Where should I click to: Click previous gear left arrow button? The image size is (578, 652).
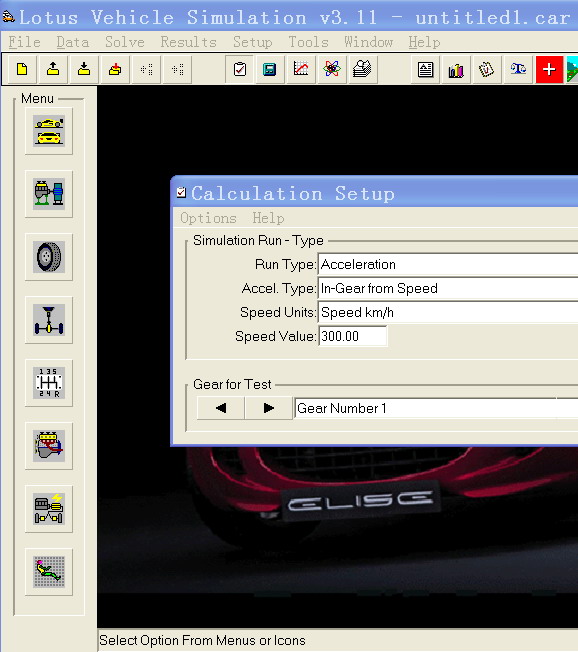(x=221, y=408)
